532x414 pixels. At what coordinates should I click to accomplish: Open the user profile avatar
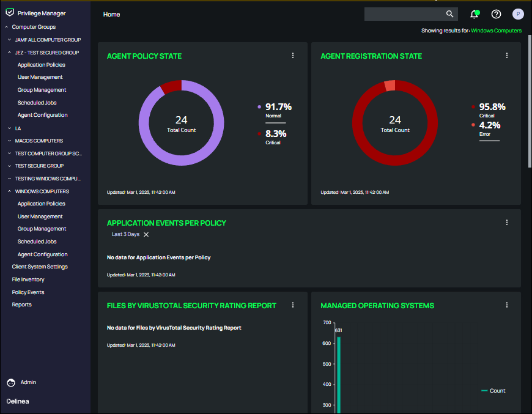pyautogui.click(x=518, y=14)
